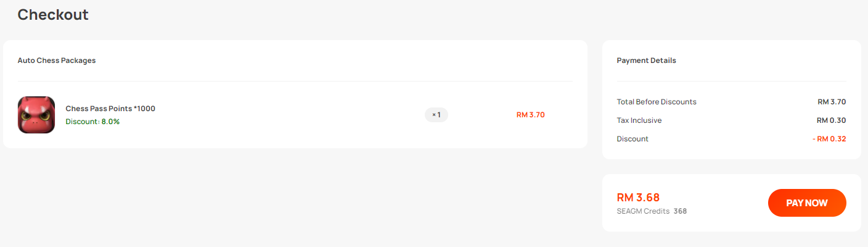Click the Discount label in Payment Details
This screenshot has width=868, height=247.
(x=633, y=139)
